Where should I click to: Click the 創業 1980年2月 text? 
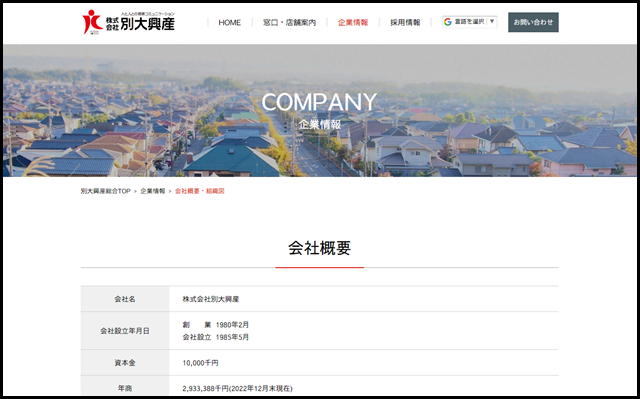point(216,325)
